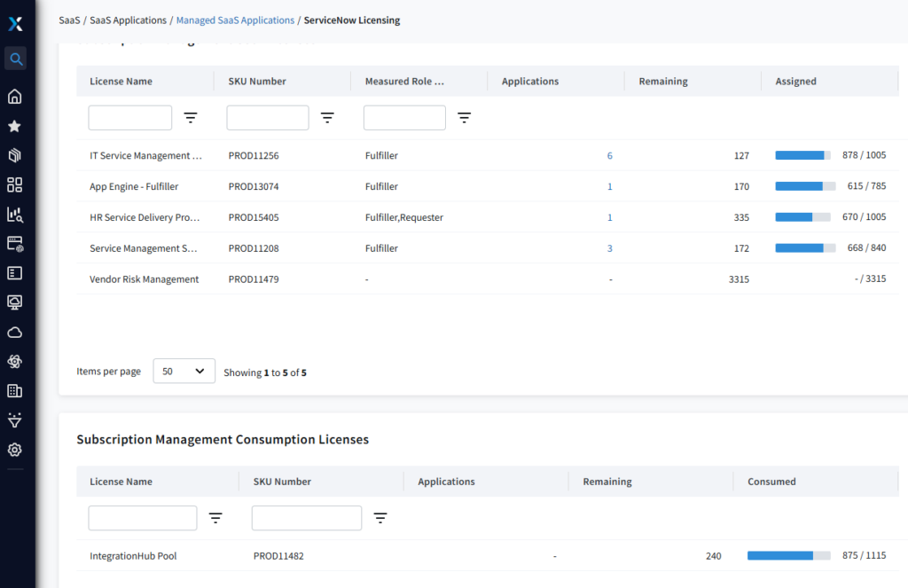The image size is (908, 588).
Task: Select the ServiceNow Licensing breadcrumb item
Action: coord(351,20)
